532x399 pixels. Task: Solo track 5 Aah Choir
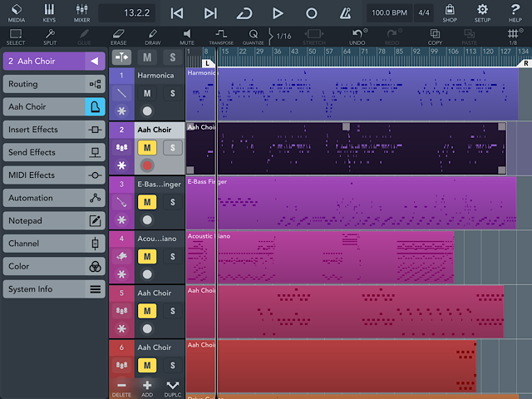[x=173, y=311]
